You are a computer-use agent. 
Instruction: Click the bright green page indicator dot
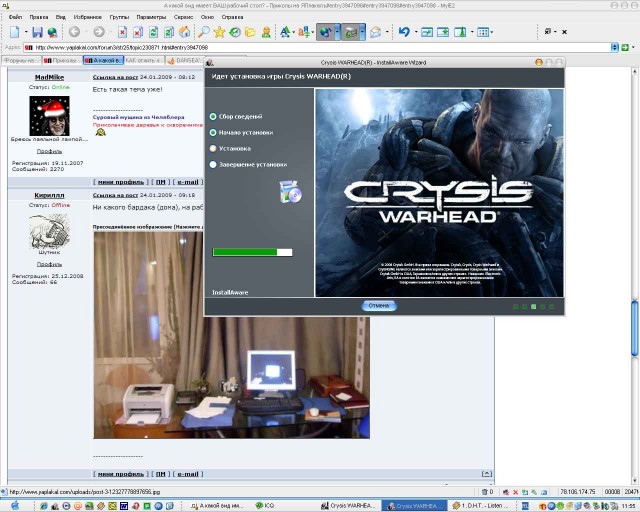coord(533,307)
